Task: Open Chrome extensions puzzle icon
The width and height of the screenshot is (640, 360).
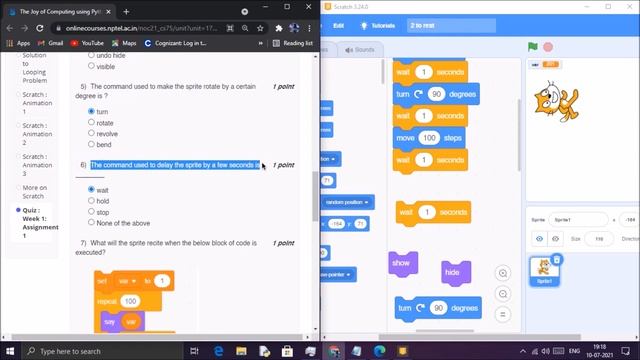Action: pos(279,28)
